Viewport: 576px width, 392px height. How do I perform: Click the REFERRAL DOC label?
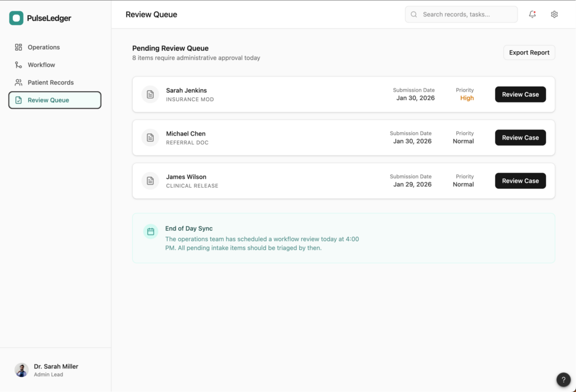coord(187,142)
